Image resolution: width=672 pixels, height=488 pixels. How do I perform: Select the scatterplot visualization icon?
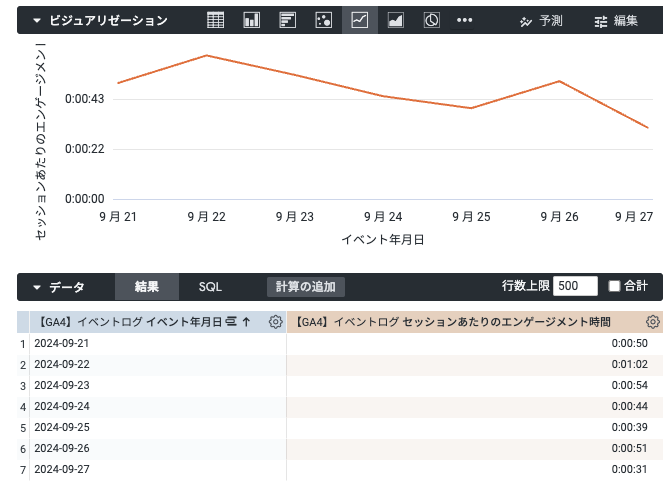[323, 20]
